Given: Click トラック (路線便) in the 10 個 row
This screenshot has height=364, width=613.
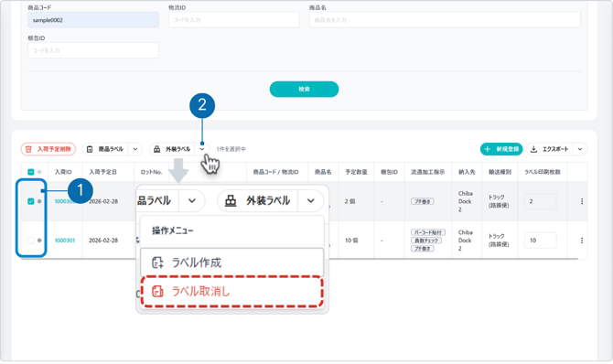Looking at the screenshot, I should click(499, 241).
